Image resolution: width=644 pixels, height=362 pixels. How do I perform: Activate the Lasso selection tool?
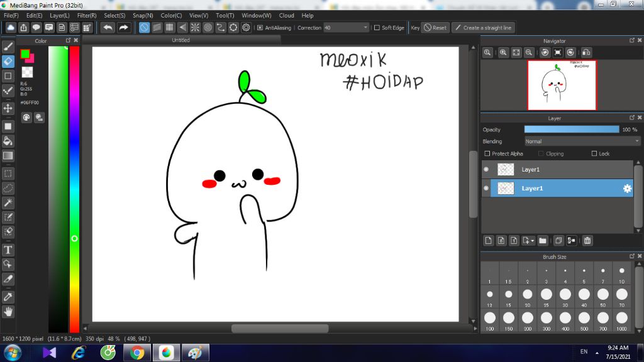[x=8, y=189]
